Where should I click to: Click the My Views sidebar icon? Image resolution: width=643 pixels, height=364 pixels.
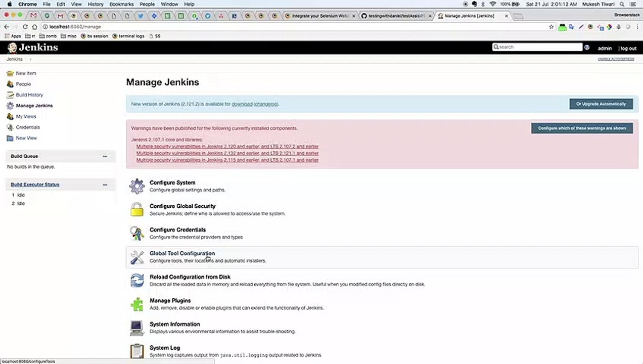tap(10, 116)
